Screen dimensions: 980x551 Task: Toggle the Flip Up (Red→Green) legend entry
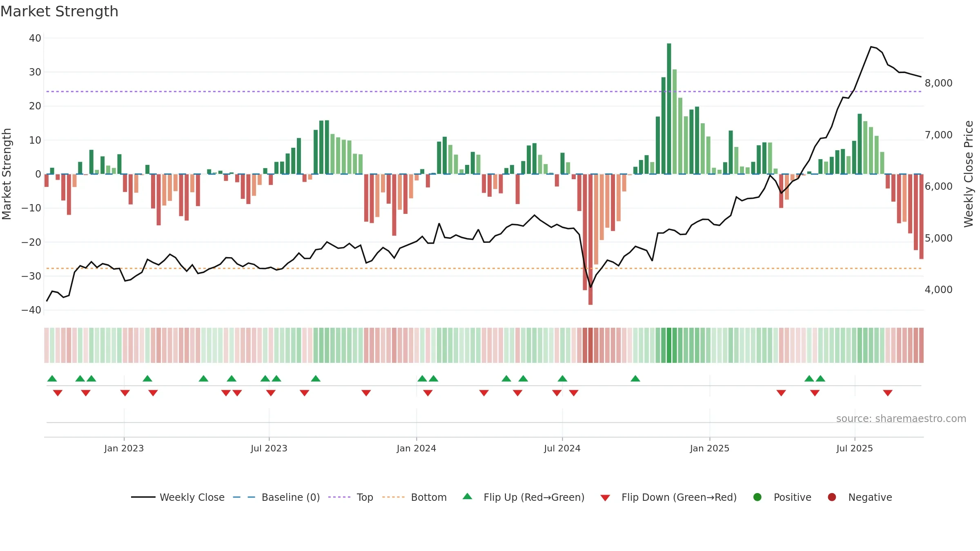coord(523,497)
